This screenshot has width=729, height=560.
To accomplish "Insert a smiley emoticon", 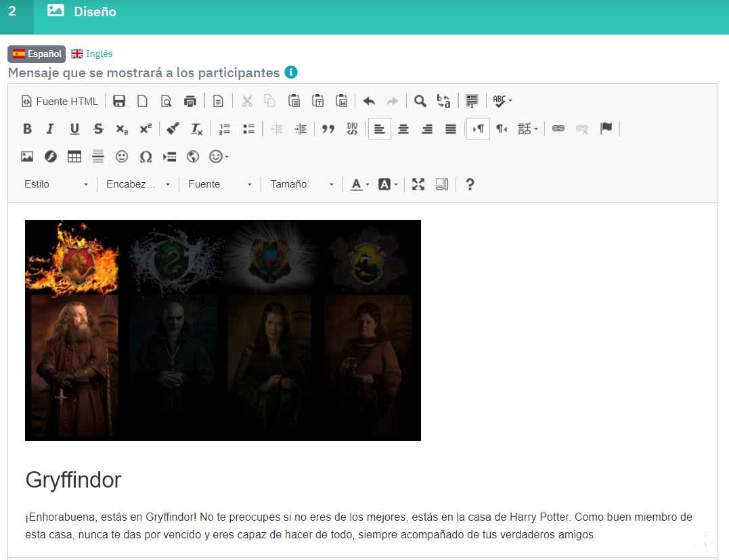I will [x=122, y=156].
